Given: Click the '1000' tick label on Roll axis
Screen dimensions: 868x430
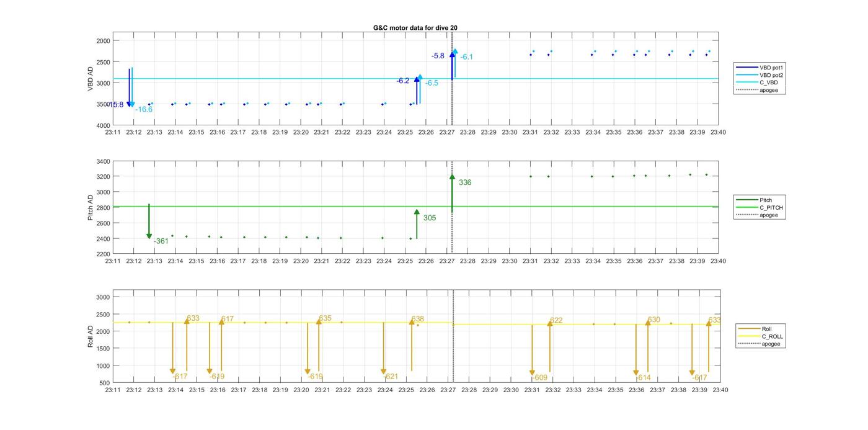Looking at the screenshot, I should [x=103, y=366].
